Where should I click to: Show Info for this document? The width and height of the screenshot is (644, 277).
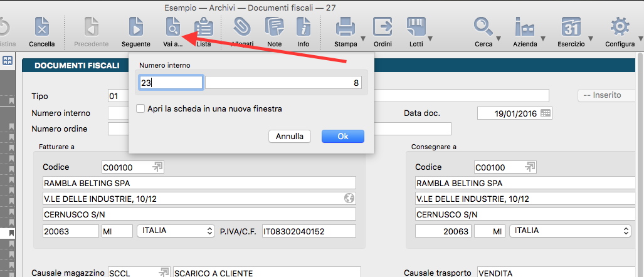tap(304, 28)
